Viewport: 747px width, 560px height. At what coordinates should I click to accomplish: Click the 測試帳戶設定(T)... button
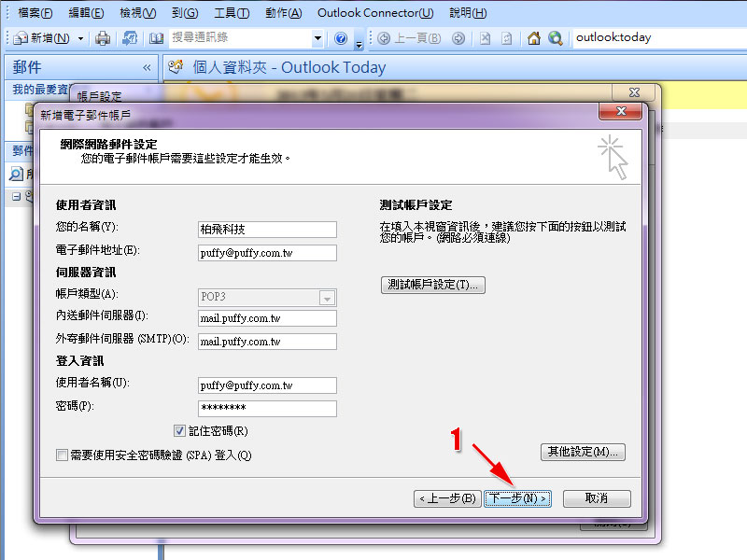[x=433, y=285]
